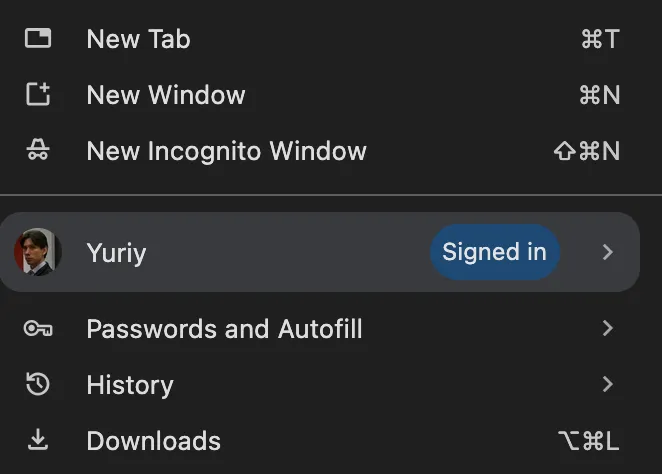Image resolution: width=662 pixels, height=474 pixels.
Task: Expand the History submenu chevron
Action: click(x=607, y=385)
